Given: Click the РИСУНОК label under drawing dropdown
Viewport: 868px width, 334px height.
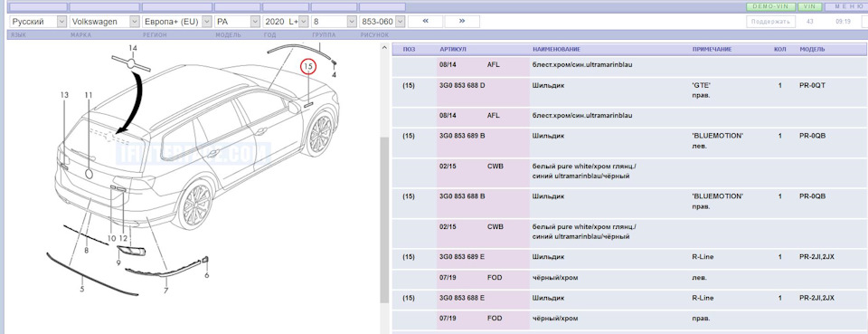Looking at the screenshot, I should pos(373,35).
